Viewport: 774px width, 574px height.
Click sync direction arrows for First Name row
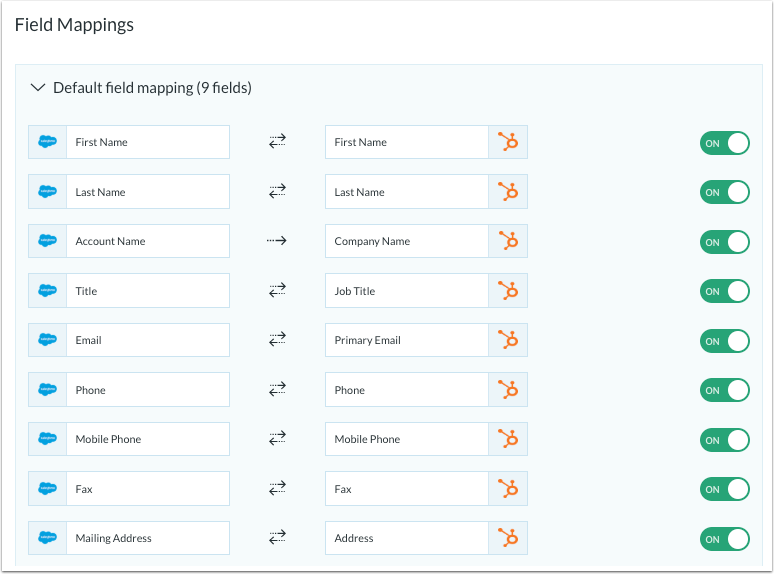[277, 142]
